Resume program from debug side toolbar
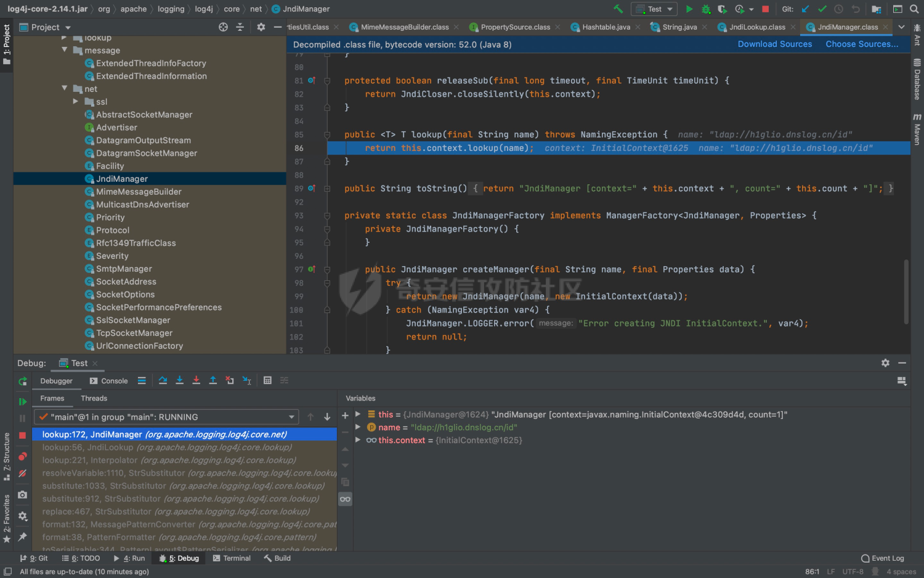This screenshot has height=578, width=924. 23,402
